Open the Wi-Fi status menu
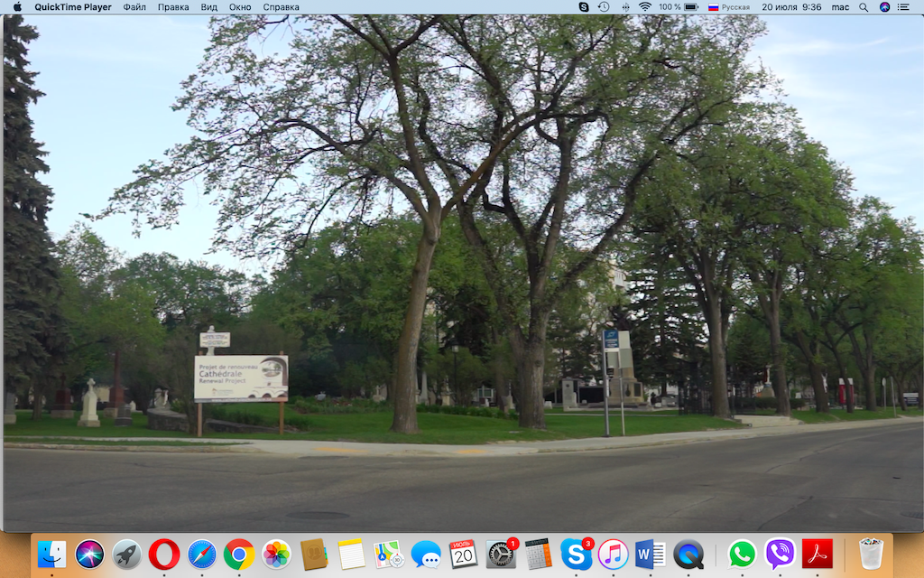The width and height of the screenshot is (924, 578). 645,7
